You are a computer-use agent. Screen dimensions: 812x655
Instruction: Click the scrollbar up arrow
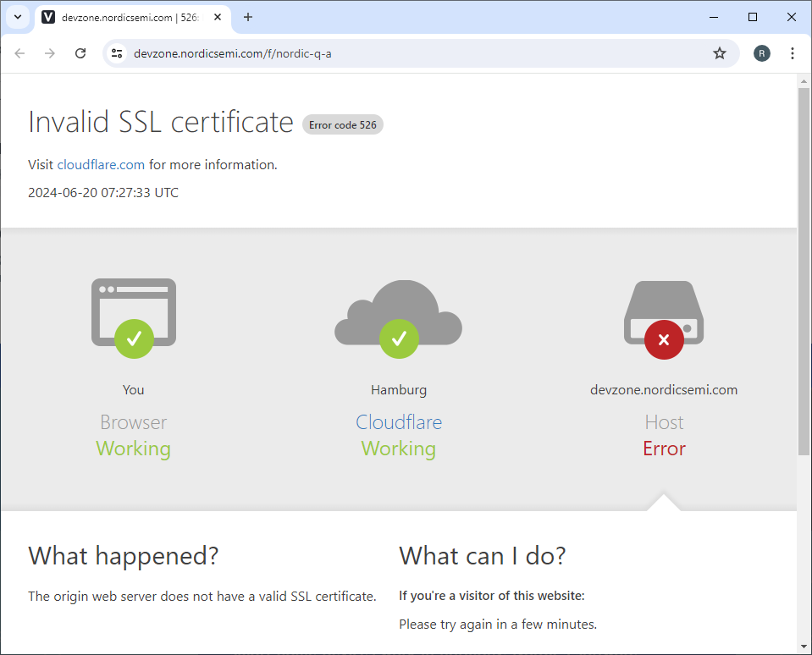point(804,81)
